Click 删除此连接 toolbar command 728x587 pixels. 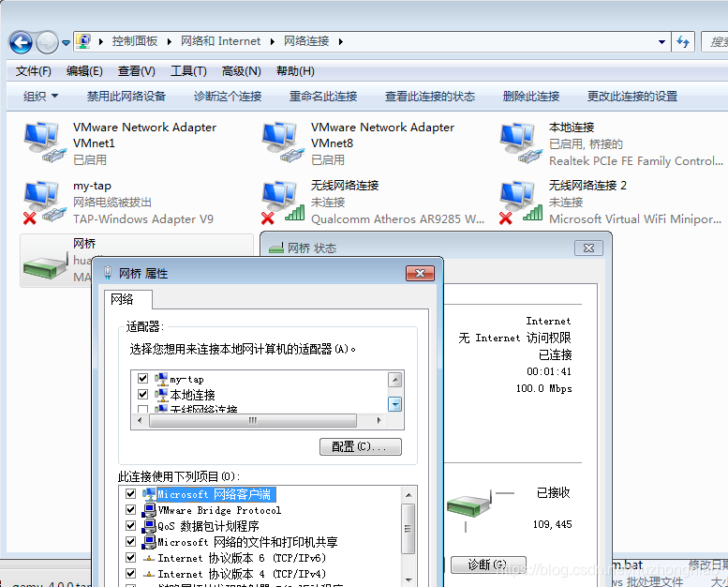point(531,97)
